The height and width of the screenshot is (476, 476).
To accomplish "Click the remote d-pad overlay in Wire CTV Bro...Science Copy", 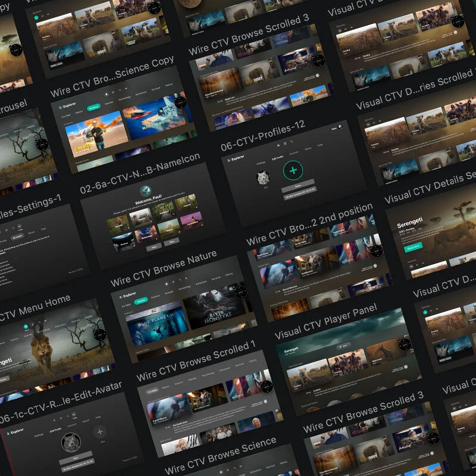I will [181, 102].
